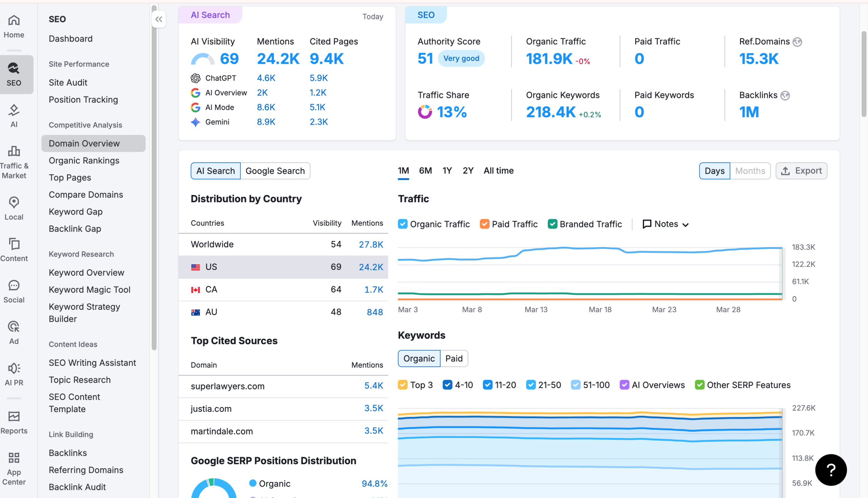Open Traffic & Market bar chart icon
Screen dimensions: 868x498
14,151
